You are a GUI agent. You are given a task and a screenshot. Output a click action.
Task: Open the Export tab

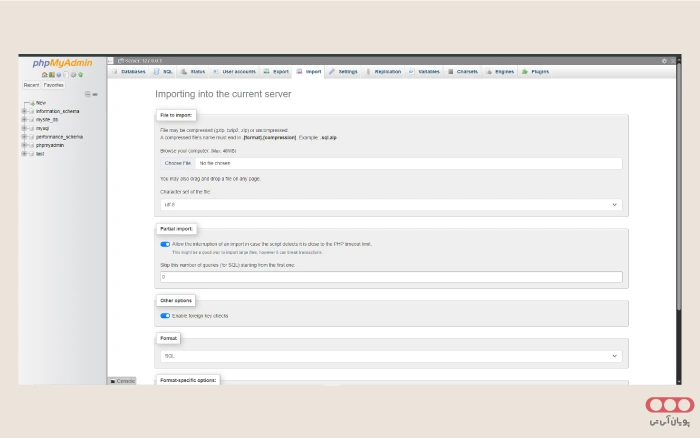[276, 71]
